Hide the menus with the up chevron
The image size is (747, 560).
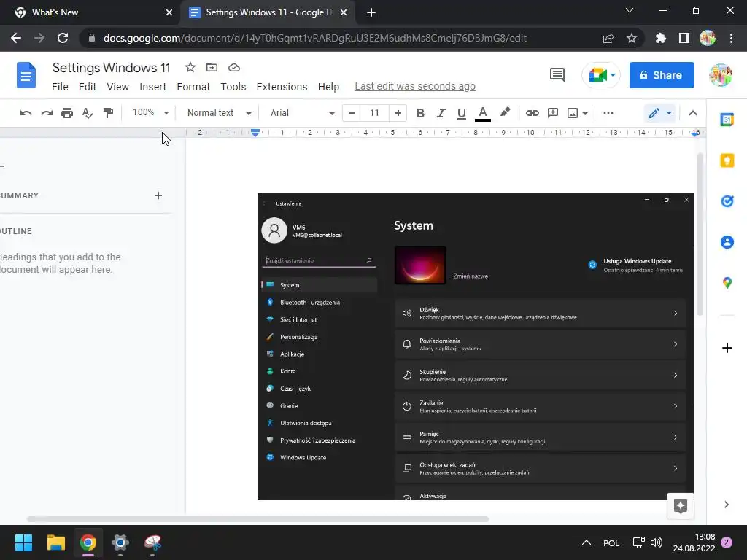(x=693, y=113)
